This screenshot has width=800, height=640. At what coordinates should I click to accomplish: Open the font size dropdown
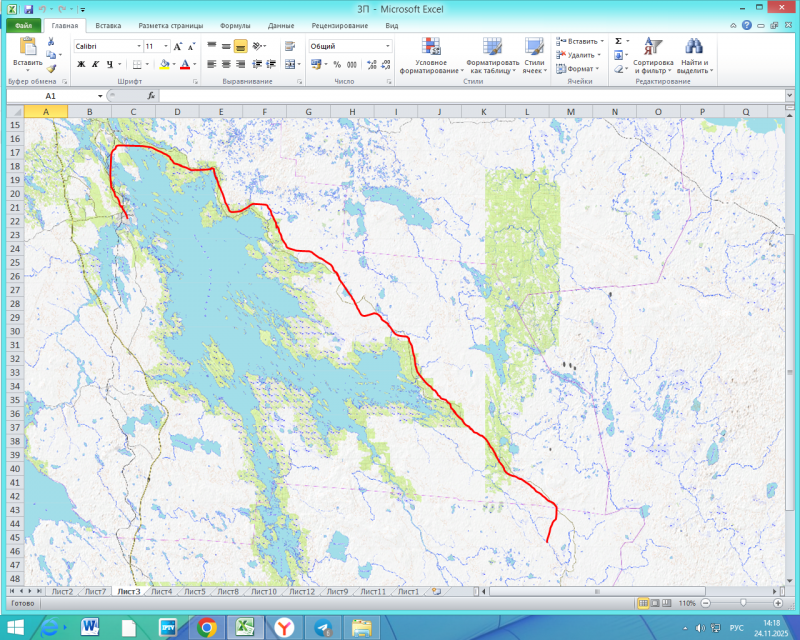164,46
